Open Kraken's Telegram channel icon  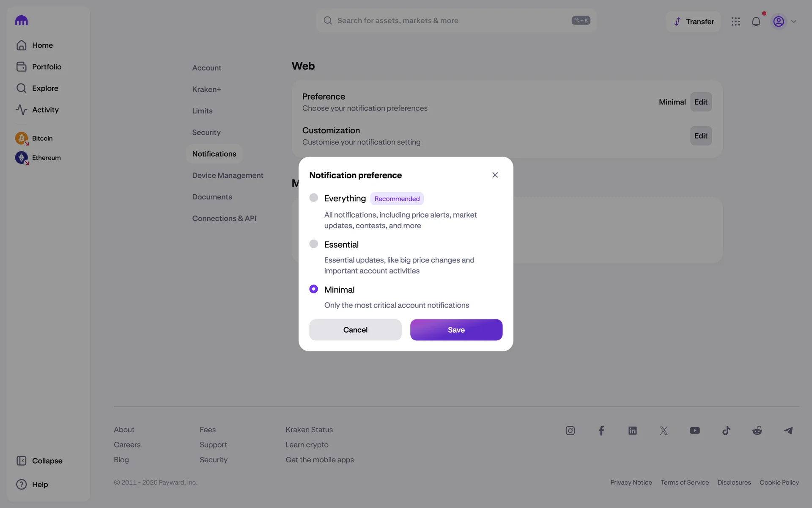pos(788,431)
